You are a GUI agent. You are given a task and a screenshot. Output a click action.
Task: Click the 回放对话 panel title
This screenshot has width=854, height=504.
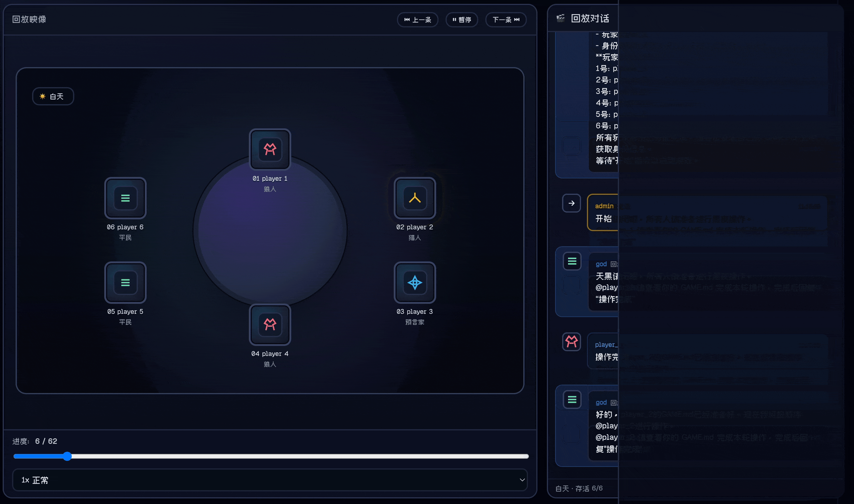[590, 18]
